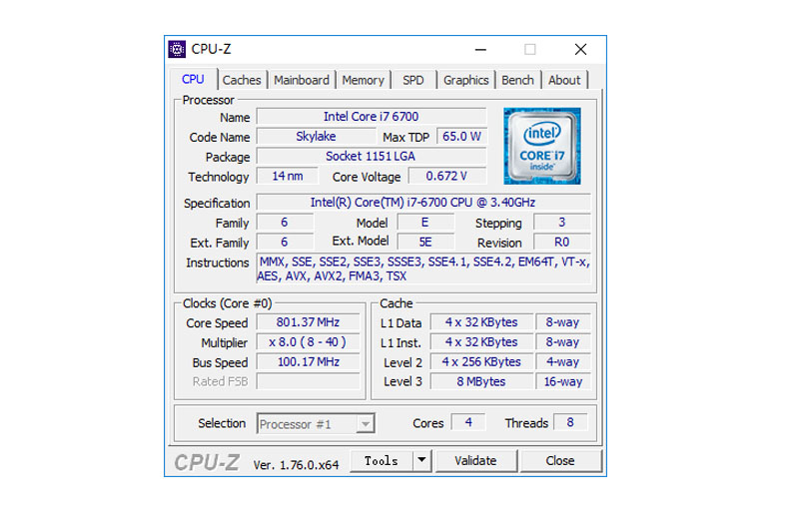Click the Tools button
Screen dimensions: 799x532
click(x=382, y=461)
